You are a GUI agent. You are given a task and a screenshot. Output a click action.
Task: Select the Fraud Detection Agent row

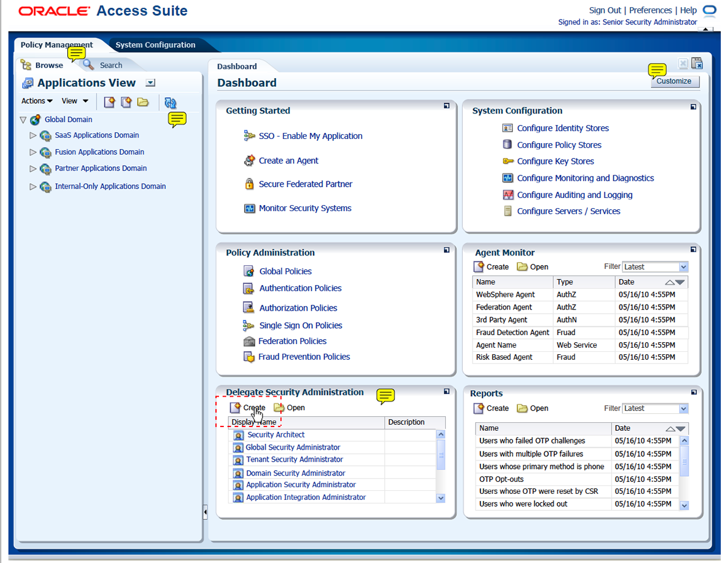coord(581,332)
